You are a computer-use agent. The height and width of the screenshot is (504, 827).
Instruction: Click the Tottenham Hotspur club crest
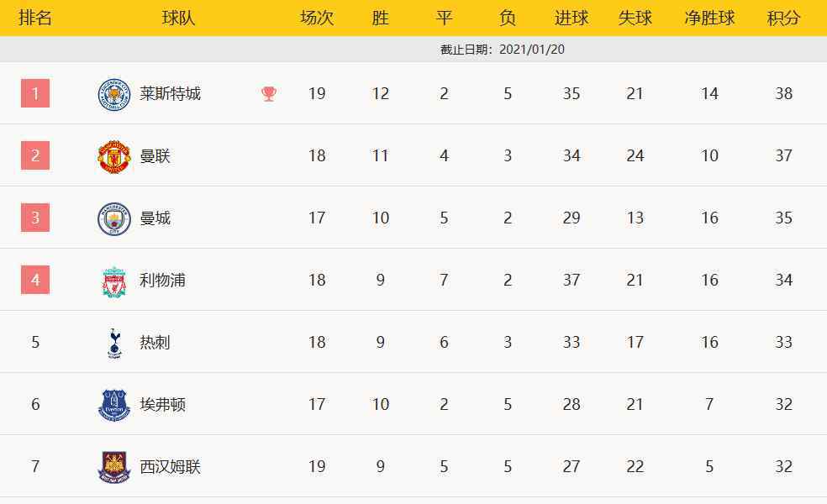coord(113,343)
